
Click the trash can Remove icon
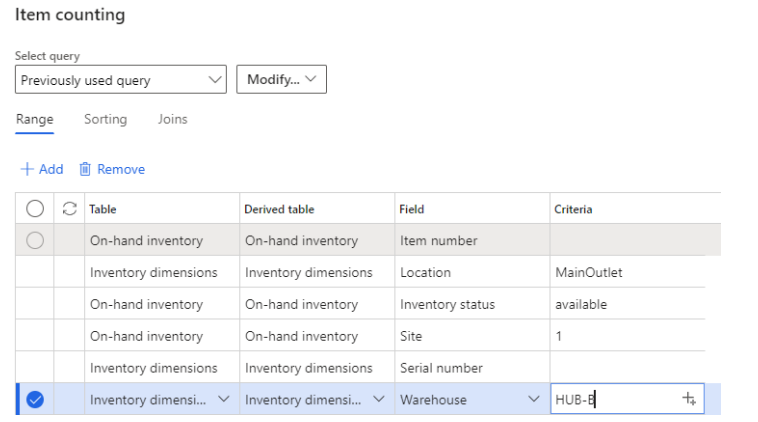pos(85,170)
